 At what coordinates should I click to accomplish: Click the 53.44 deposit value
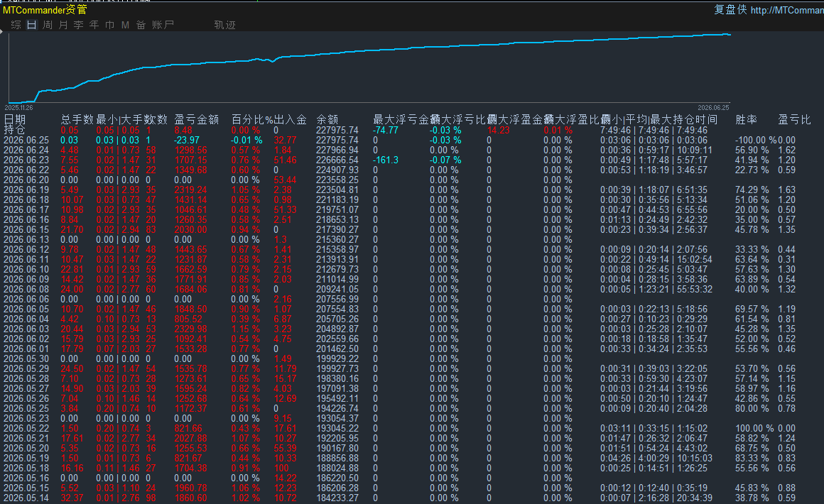(x=286, y=180)
